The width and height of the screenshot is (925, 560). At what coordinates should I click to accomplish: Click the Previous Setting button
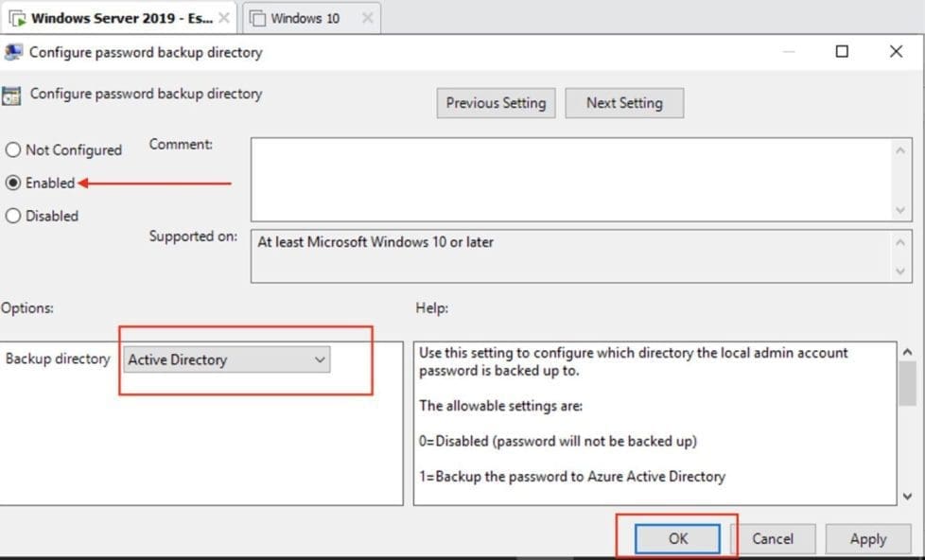click(496, 102)
